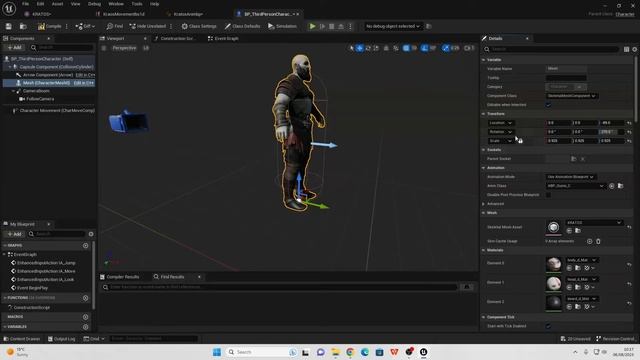Browse to asset in Content Browser icon
This screenshot has width=640, height=360.
[23, 26]
